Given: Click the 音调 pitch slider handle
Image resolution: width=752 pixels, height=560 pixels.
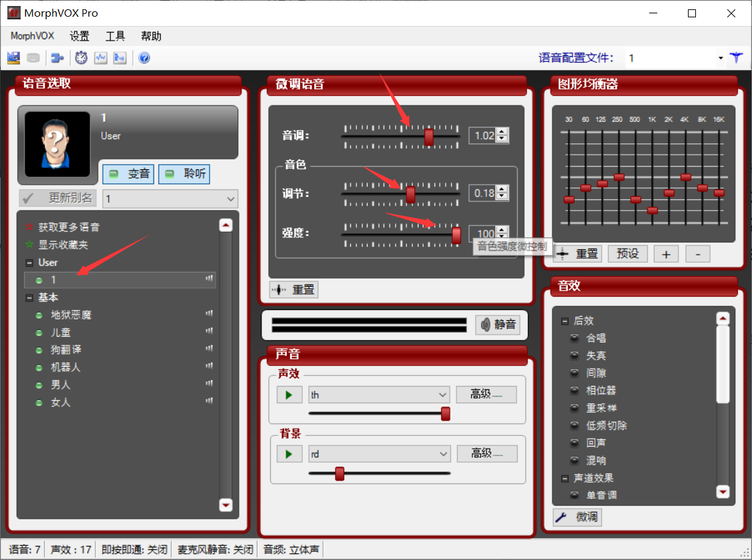Looking at the screenshot, I should click(x=429, y=137).
